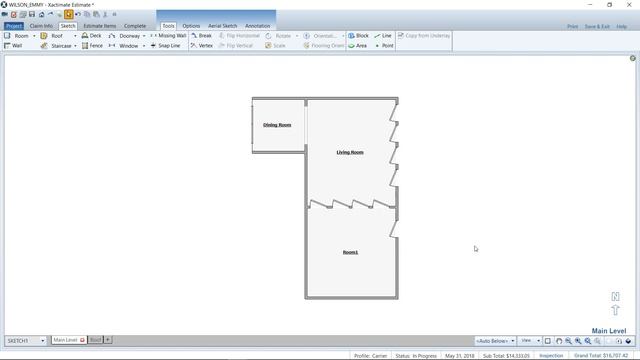Click the square selection icon beside View
The width and height of the screenshot is (640, 360).
click(548, 341)
